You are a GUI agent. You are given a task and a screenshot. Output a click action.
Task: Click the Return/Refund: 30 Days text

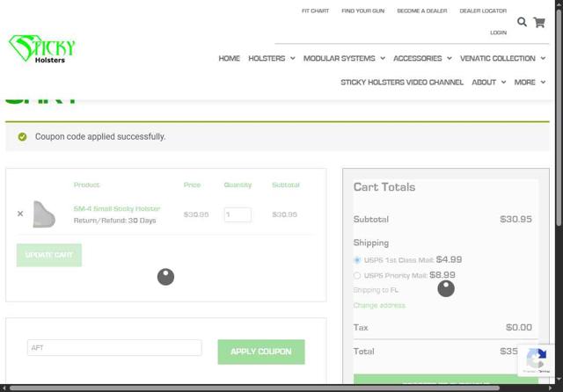coord(114,221)
